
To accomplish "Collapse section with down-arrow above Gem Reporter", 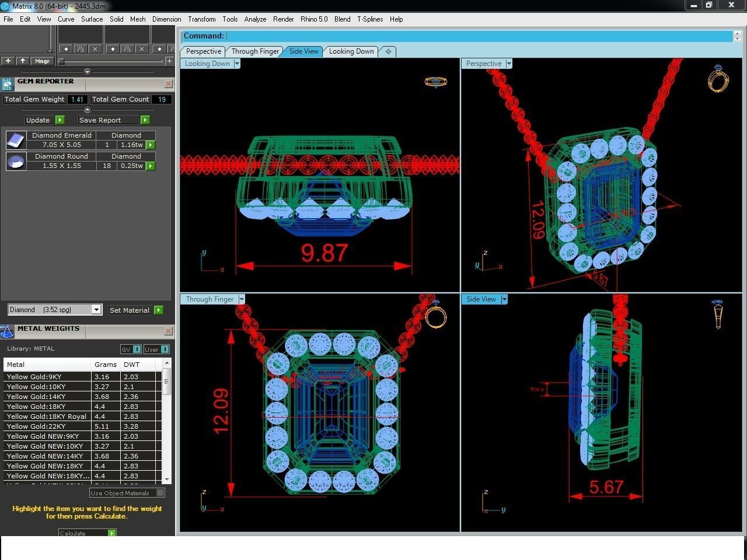I will click(88, 72).
